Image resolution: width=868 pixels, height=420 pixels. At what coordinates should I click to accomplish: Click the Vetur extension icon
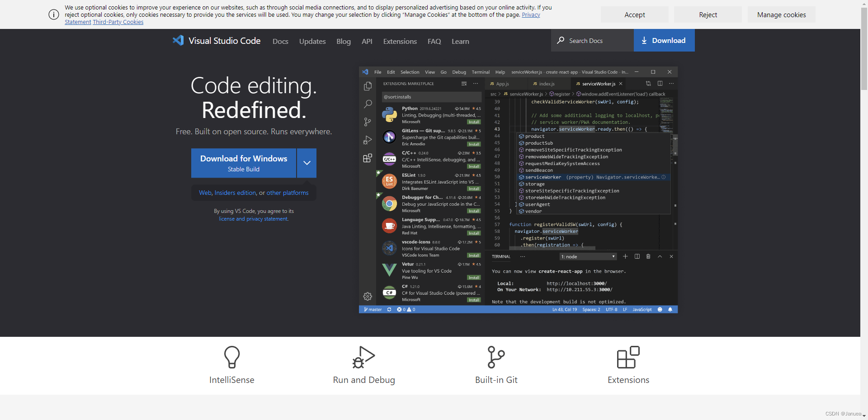coord(389,270)
